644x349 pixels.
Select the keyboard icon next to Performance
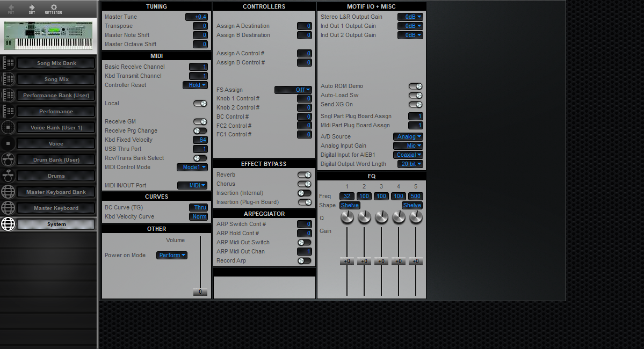[x=8, y=111]
